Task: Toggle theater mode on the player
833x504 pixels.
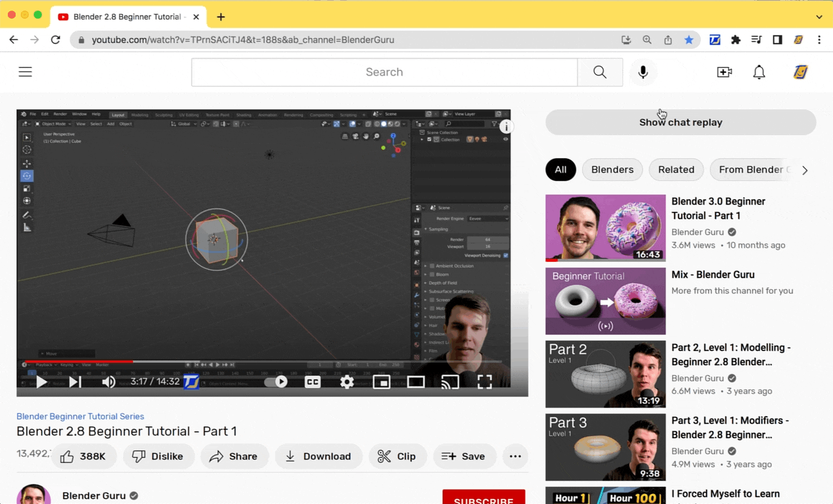Action: coord(416,382)
